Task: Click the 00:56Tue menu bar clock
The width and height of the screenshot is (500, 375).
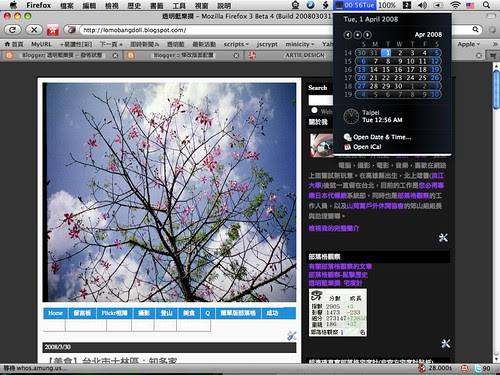Action: [355, 5]
